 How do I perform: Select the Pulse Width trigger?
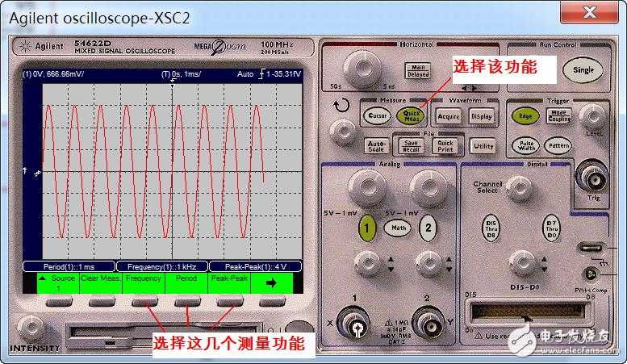pyautogui.click(x=526, y=145)
